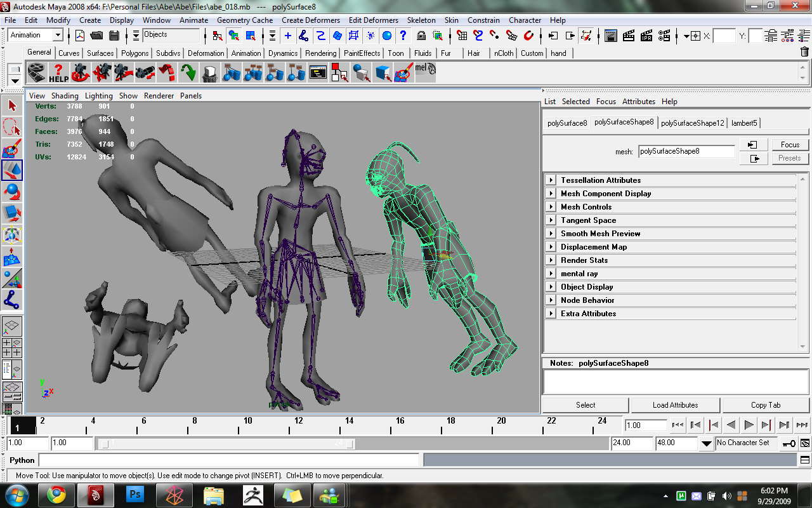Activate the Rotate tool in toolbox
812x508 pixels.
[12, 191]
